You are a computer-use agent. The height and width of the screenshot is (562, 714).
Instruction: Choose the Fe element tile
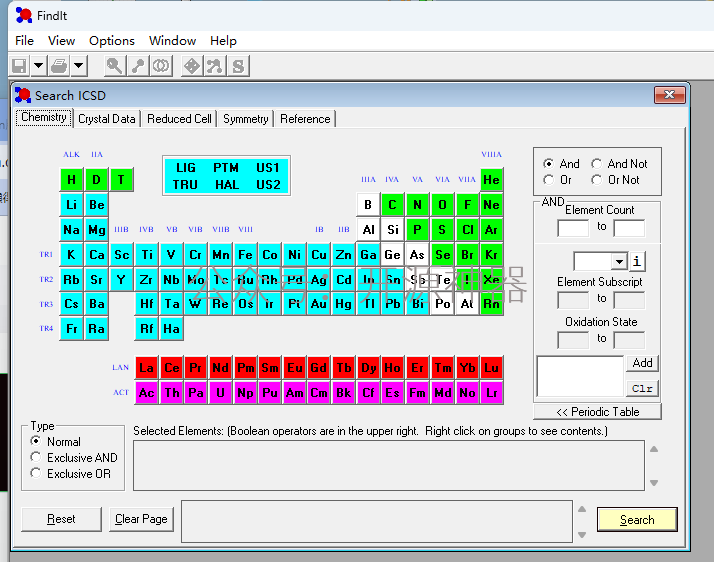[x=245, y=255]
